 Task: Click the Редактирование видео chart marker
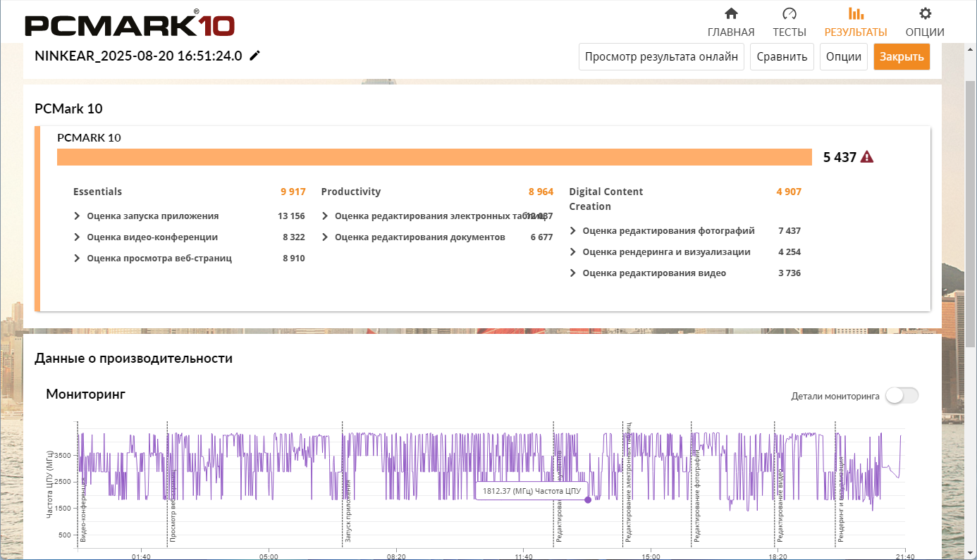(x=780, y=504)
